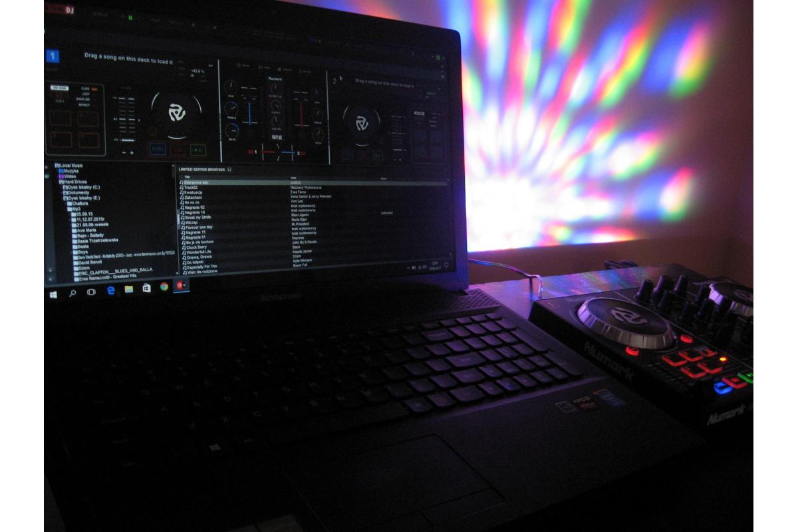Image resolution: width=798 pixels, height=532 pixels.
Task: Choose CUES pad mode on deck 1
Action: pos(85,88)
